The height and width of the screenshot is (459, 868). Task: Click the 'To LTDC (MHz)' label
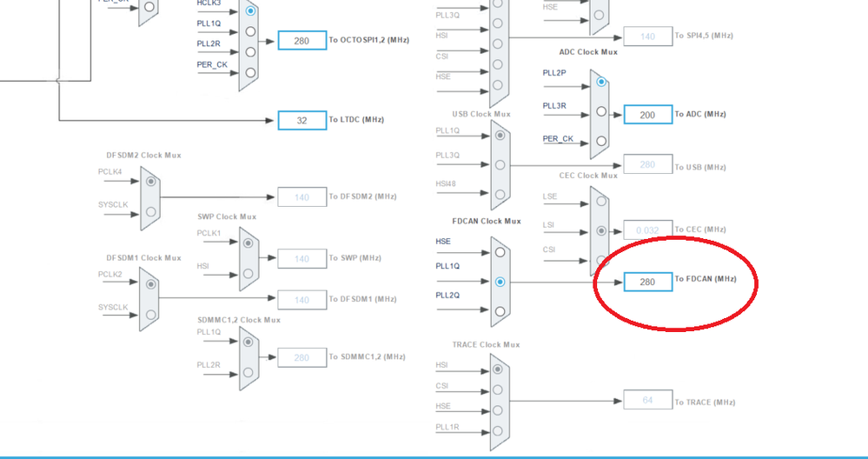(356, 120)
